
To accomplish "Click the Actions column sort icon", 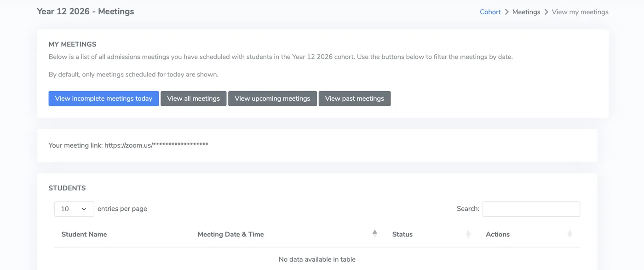I will [x=569, y=234].
